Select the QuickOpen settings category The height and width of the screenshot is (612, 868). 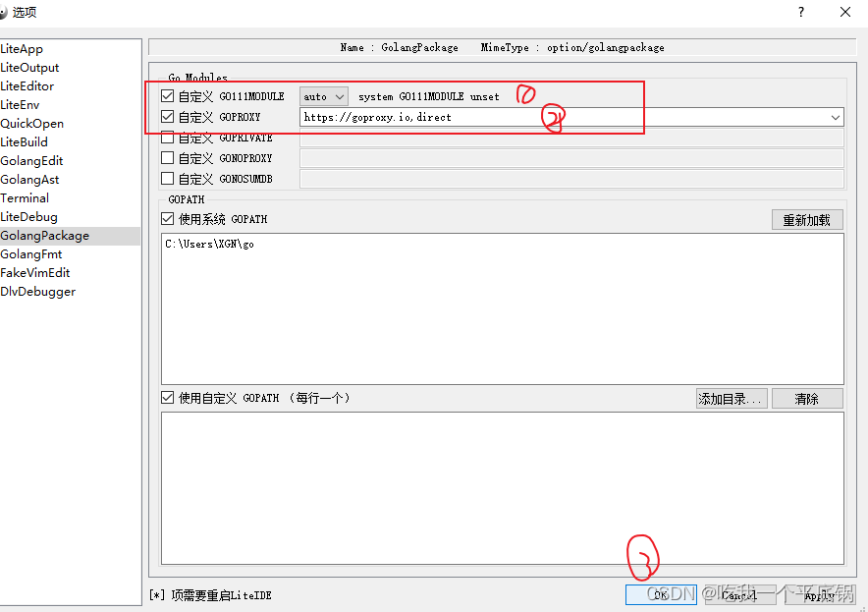(x=33, y=123)
